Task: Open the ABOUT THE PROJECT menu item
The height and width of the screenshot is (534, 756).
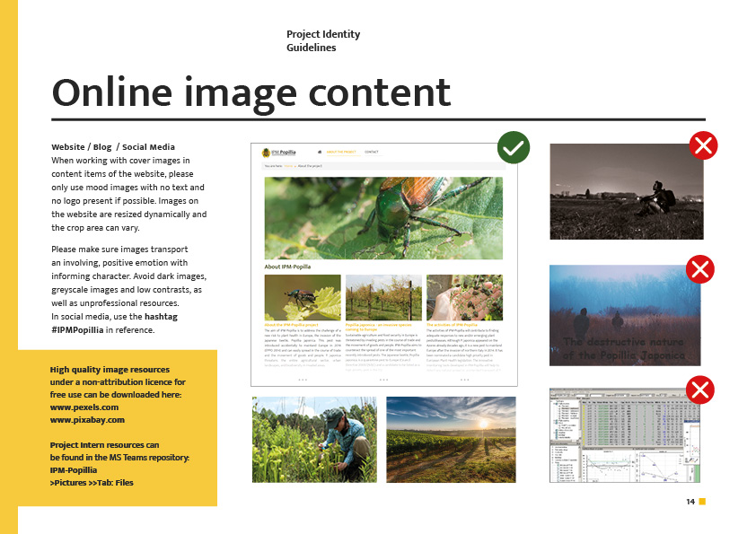Action: (x=341, y=153)
